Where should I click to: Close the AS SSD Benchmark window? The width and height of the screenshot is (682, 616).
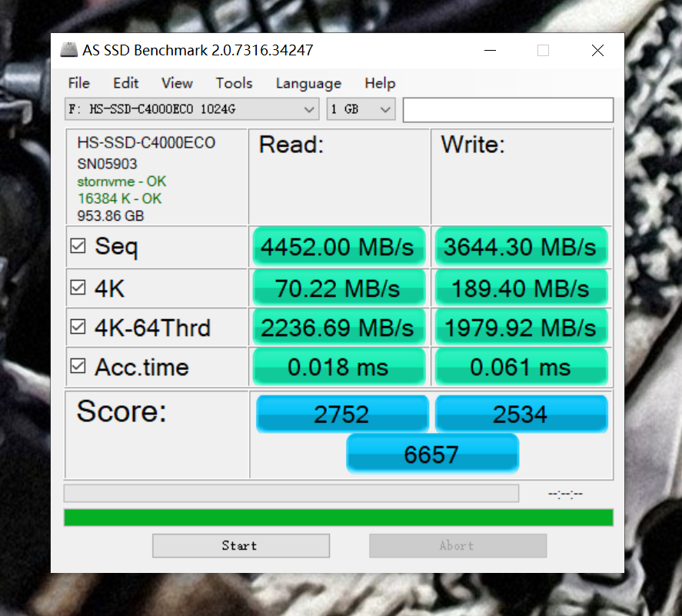click(597, 51)
